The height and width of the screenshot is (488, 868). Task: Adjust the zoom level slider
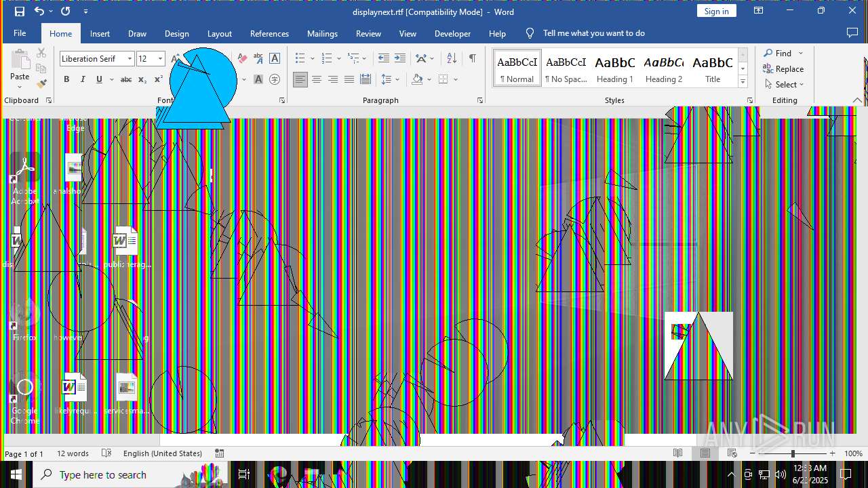tap(792, 453)
